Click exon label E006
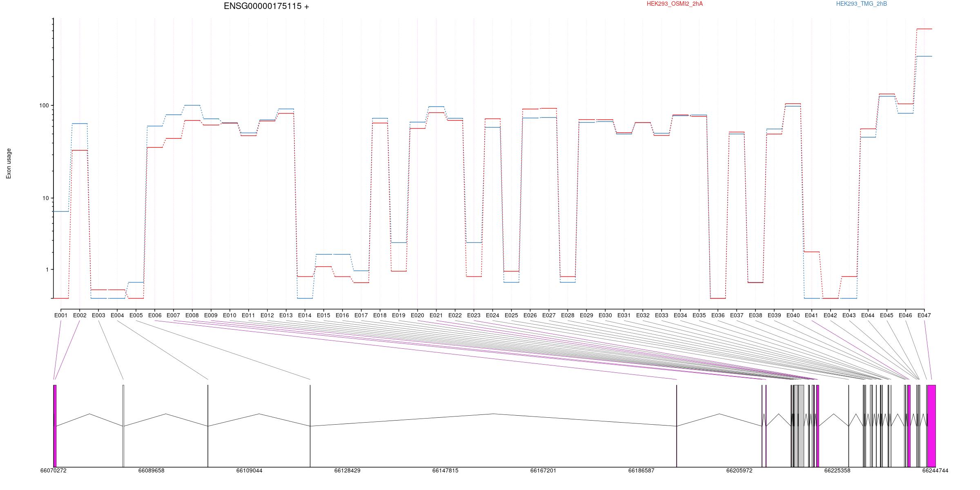The width and height of the screenshot is (980, 490). [x=155, y=315]
